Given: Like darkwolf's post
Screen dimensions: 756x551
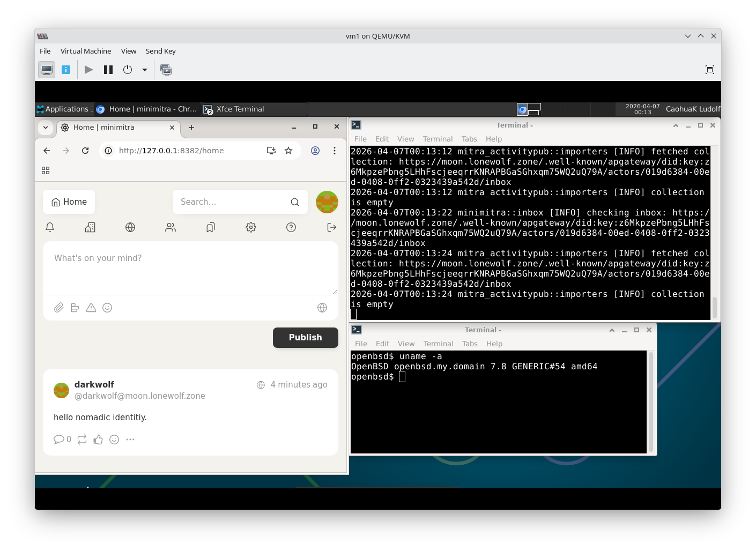Looking at the screenshot, I should tap(98, 440).
